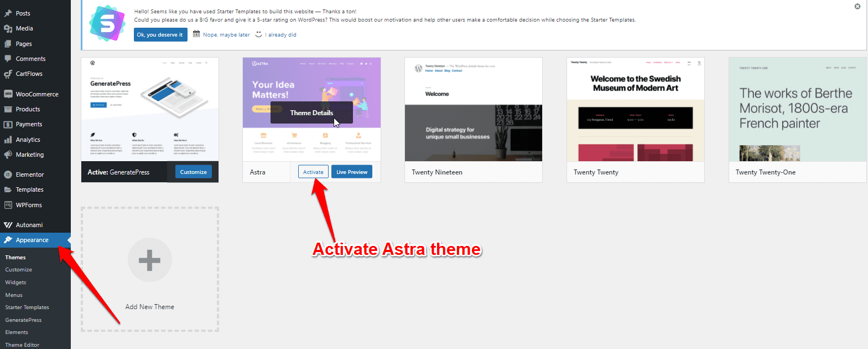Open CartFlows menu item
This screenshot has height=349, width=868.
[x=29, y=74]
